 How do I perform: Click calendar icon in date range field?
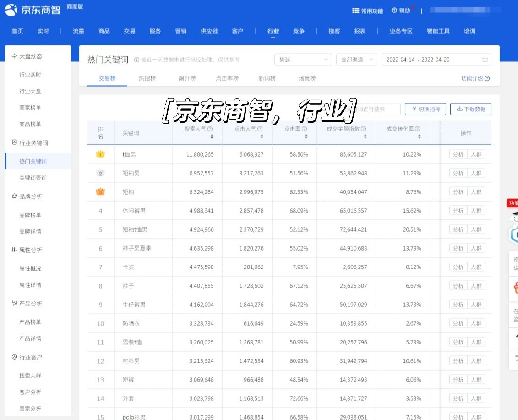coord(485,60)
